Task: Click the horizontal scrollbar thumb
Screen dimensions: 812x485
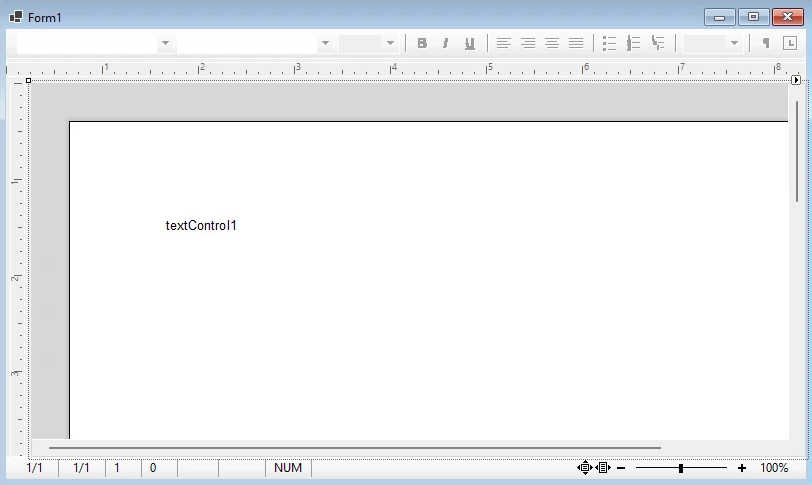Action: click(x=355, y=448)
